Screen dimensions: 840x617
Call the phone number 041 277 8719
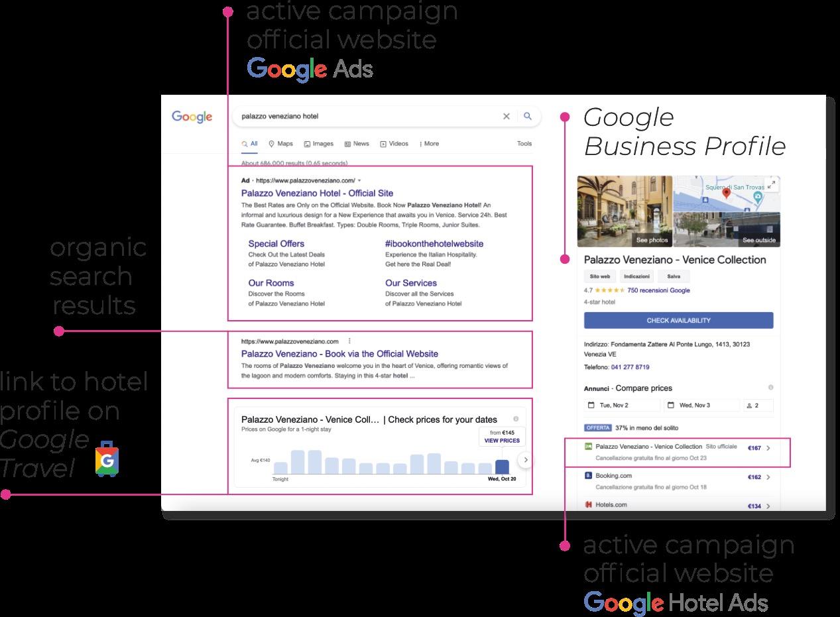pos(630,367)
